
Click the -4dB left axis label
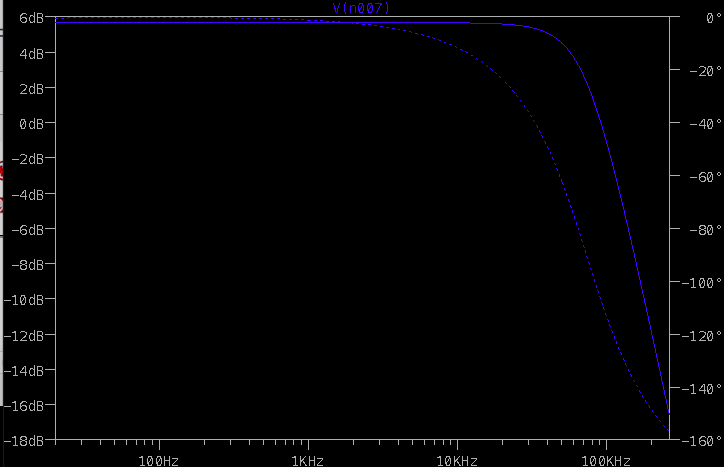tap(28, 194)
